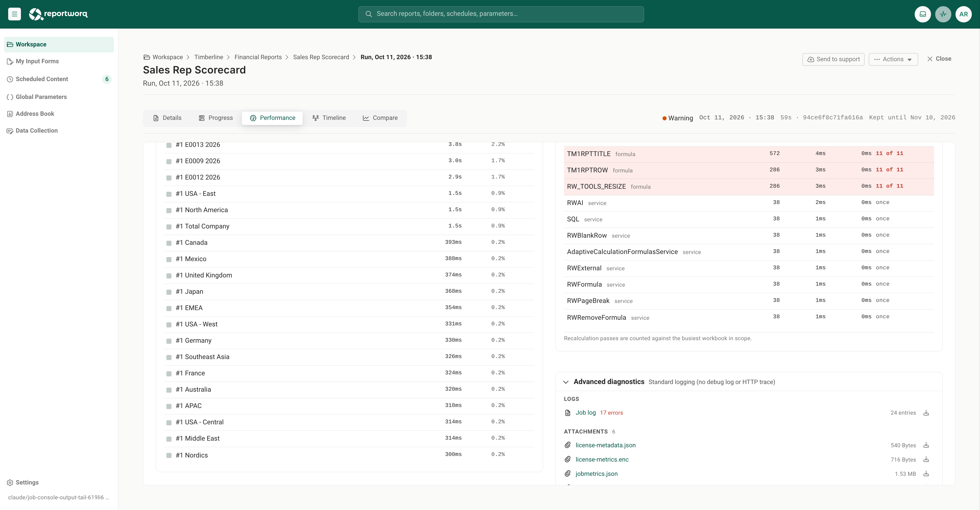Image resolution: width=980 pixels, height=510 pixels.
Task: Go to Financial Reports in breadcrumb
Action: 258,57
